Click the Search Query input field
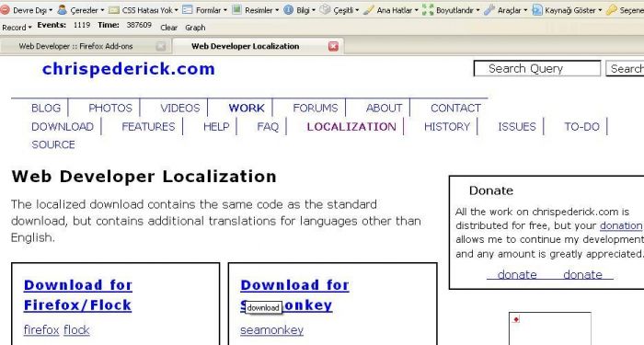Viewport: 644px width, 345px height. click(x=537, y=69)
